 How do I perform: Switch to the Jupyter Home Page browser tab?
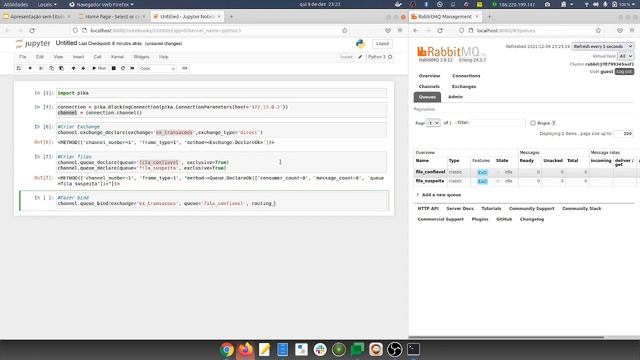111,17
